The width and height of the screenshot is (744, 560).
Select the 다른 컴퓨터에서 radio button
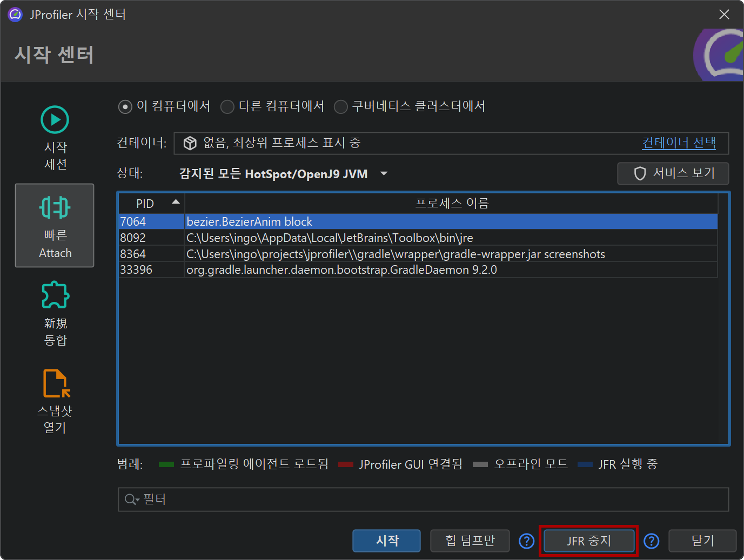tap(227, 107)
